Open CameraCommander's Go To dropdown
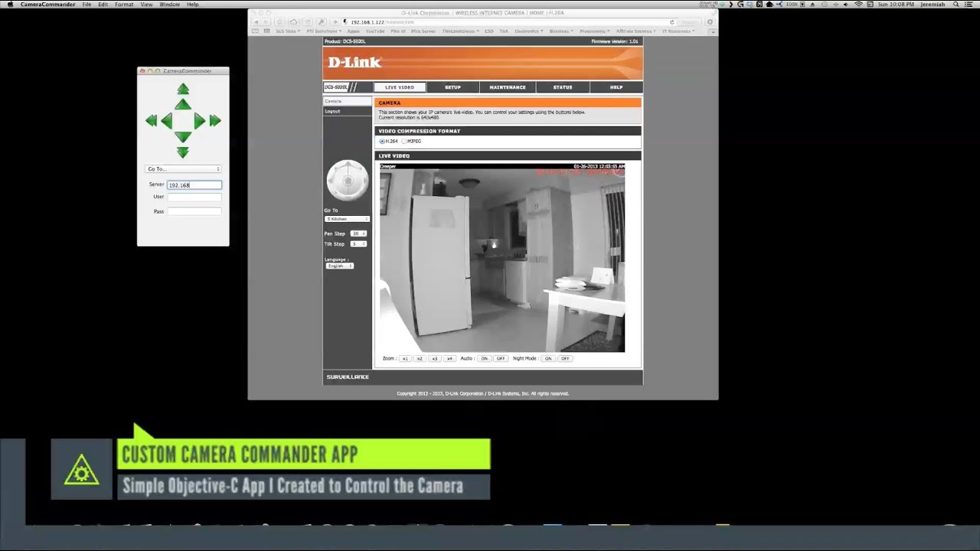980x551 pixels. tap(183, 168)
